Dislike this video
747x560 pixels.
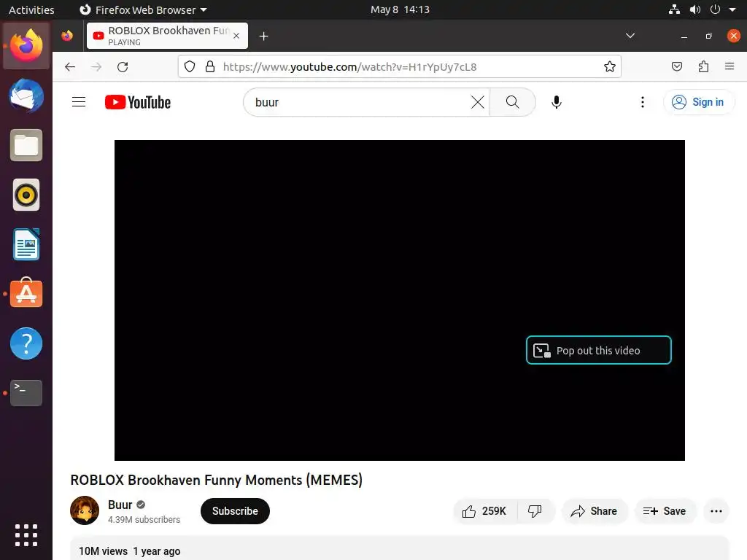(535, 511)
